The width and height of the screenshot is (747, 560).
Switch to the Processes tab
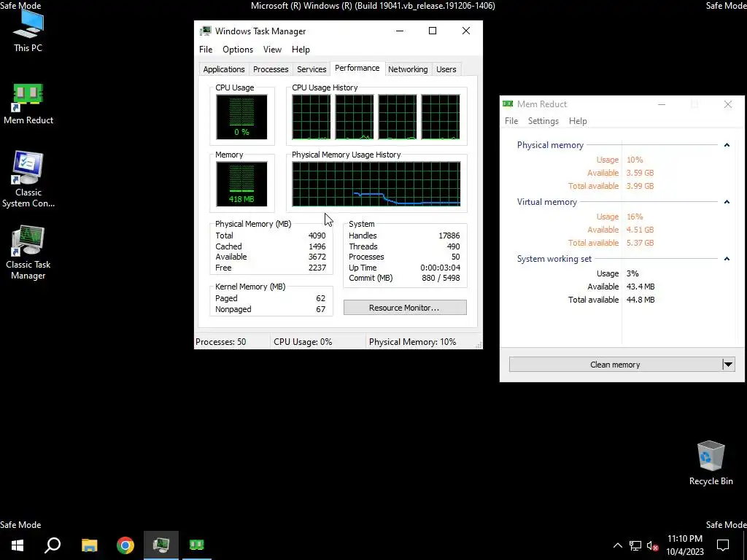coord(271,69)
